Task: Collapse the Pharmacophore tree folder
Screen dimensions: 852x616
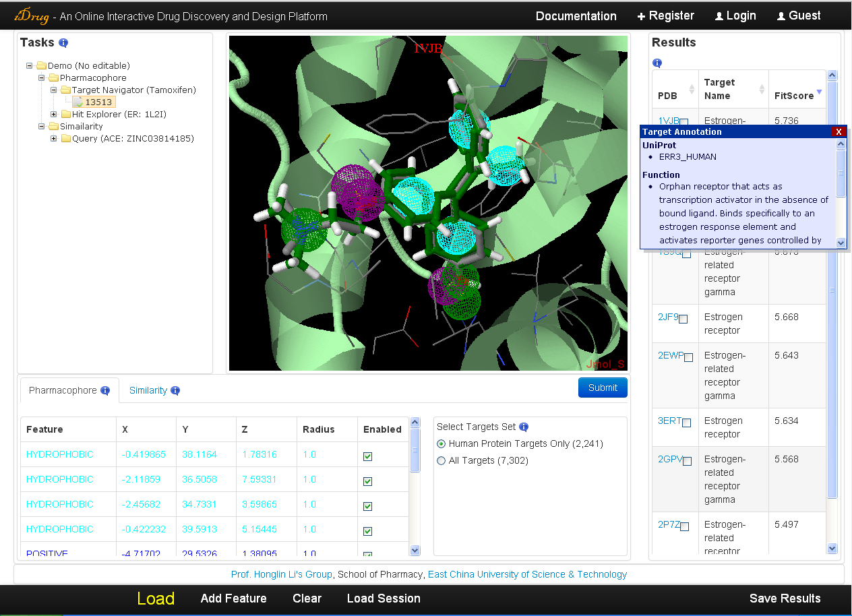Action: pyautogui.click(x=41, y=78)
